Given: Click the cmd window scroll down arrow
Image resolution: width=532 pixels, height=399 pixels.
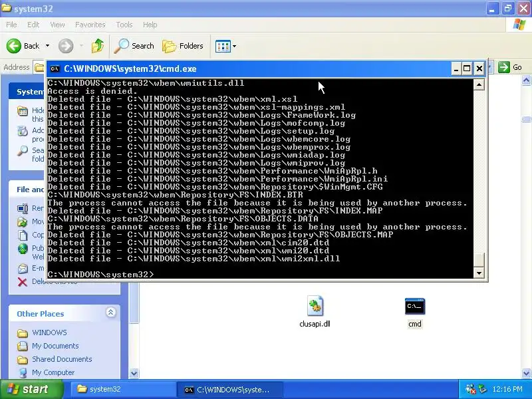Looking at the screenshot, I should pyautogui.click(x=479, y=273).
